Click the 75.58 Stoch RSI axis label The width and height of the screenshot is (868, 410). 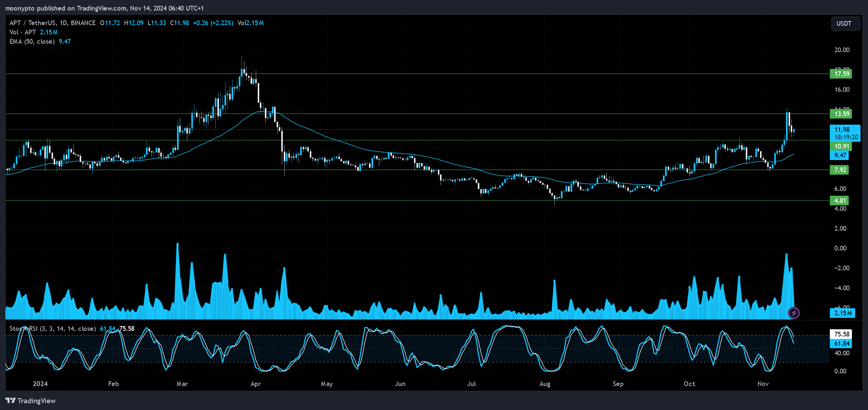tap(841, 334)
